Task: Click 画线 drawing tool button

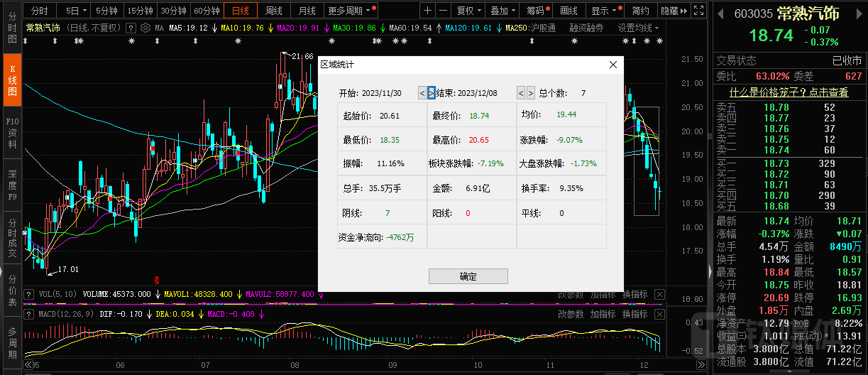Action: 568,11
